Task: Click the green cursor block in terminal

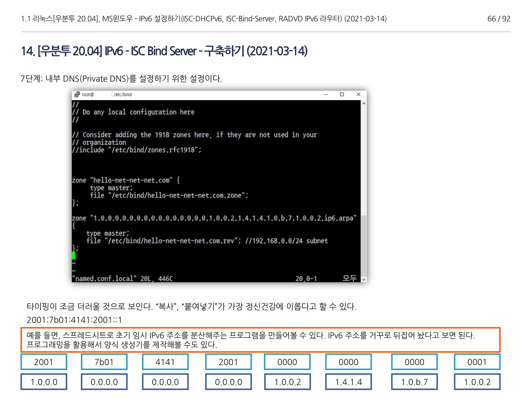Action: (x=74, y=256)
